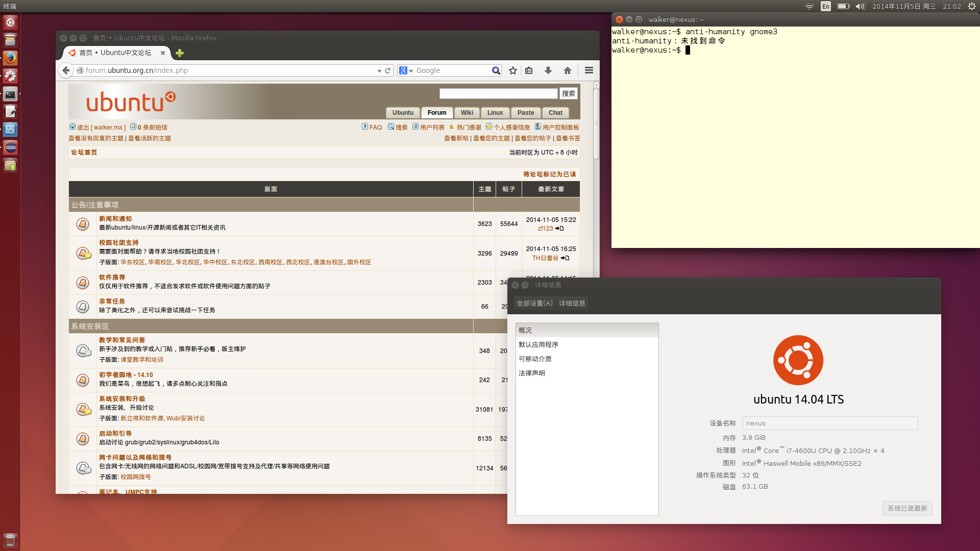
Task: Open the Chat tab
Action: click(555, 113)
